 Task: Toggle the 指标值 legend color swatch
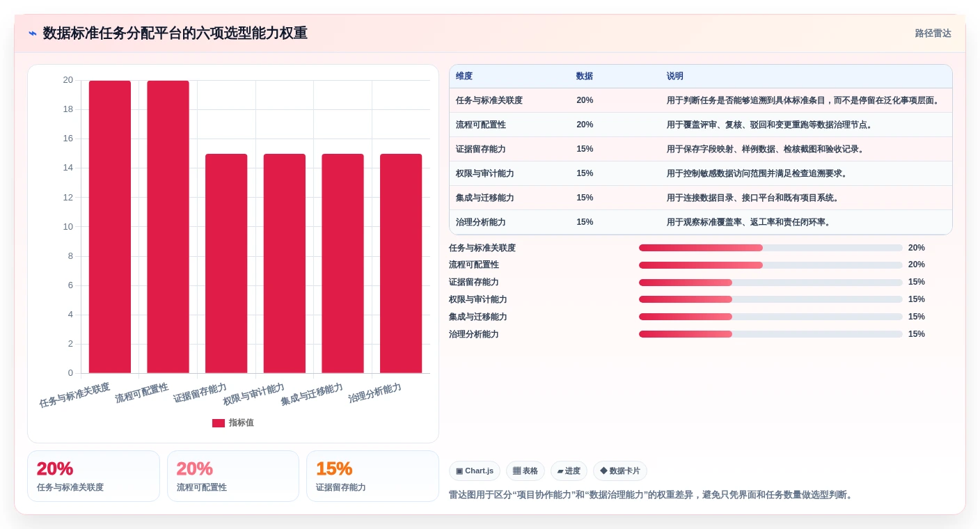[x=219, y=423]
